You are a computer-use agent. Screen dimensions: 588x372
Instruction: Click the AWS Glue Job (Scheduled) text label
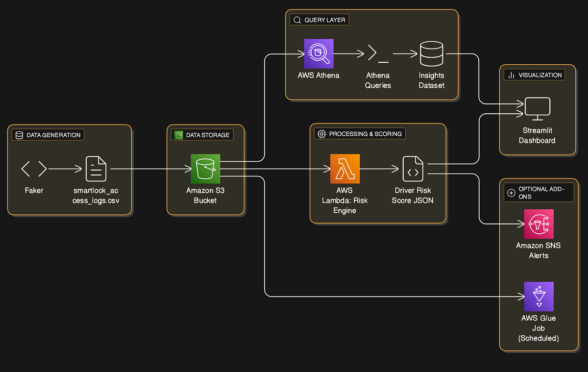(x=539, y=328)
